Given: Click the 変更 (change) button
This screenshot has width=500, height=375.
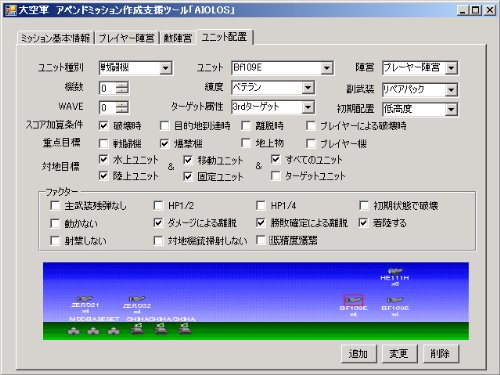Looking at the screenshot, I should (x=399, y=354).
